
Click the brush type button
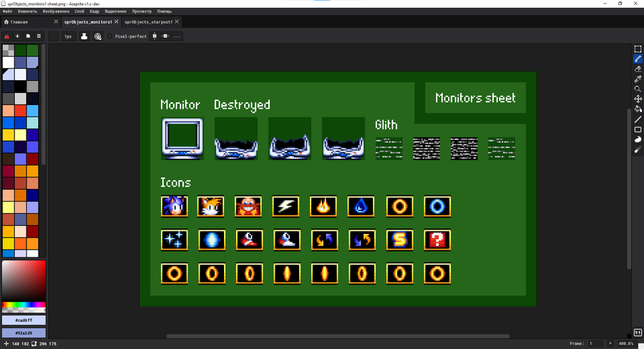coord(54,36)
